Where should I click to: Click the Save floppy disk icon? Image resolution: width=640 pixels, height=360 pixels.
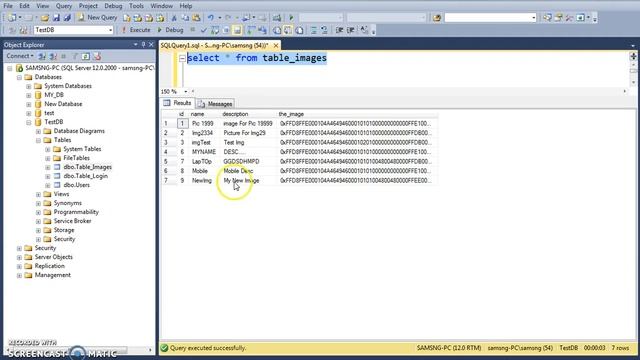pos(56,18)
